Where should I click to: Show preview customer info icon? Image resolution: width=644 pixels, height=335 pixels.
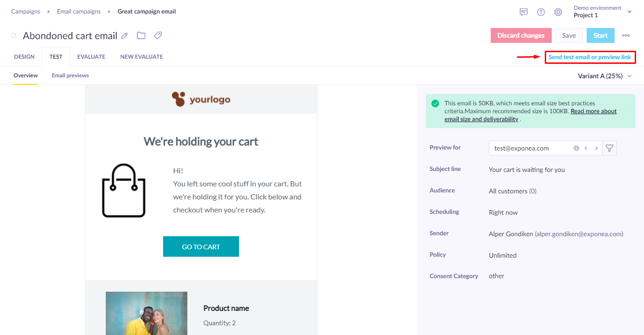click(576, 148)
